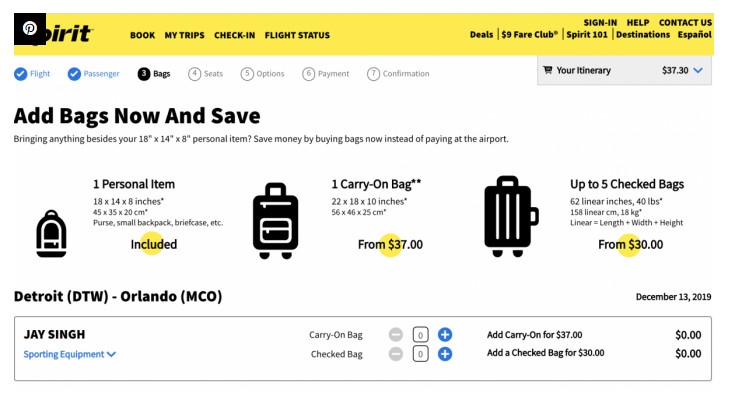
Task: Open the CHECK-IN menu item
Action: click(234, 35)
